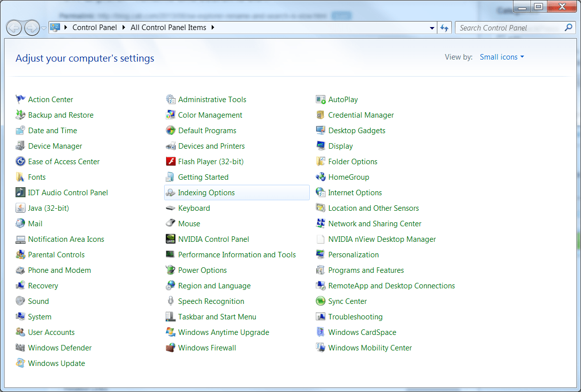Open the Device Manager link
Viewport: 581px width, 392px height.
[x=55, y=146]
